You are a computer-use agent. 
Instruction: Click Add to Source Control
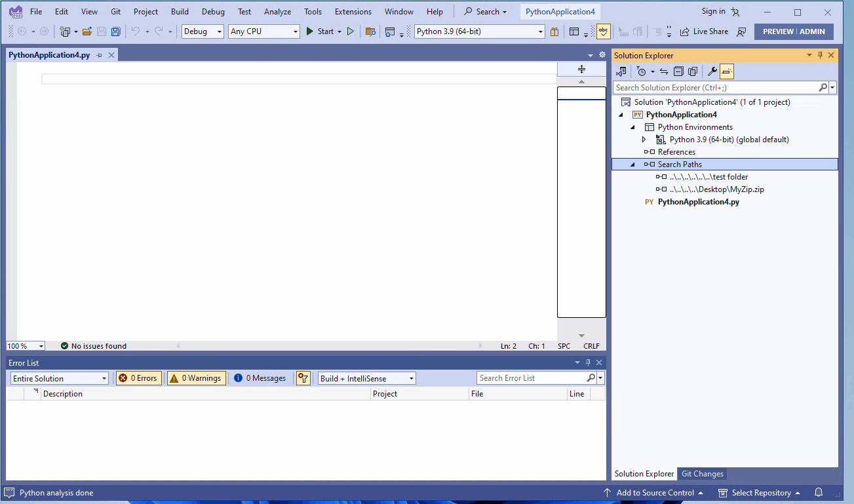pos(655,492)
